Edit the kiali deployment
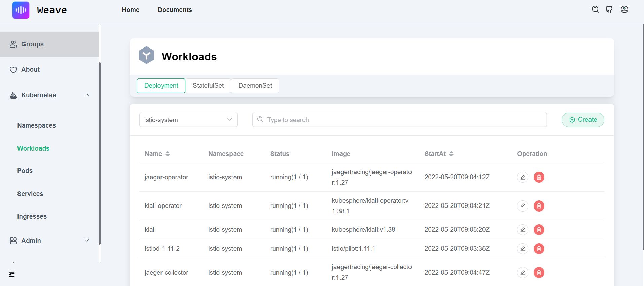644x286 pixels. click(523, 230)
